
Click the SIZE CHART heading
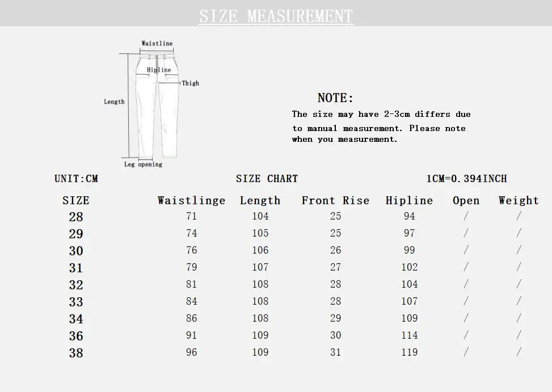[x=267, y=179]
